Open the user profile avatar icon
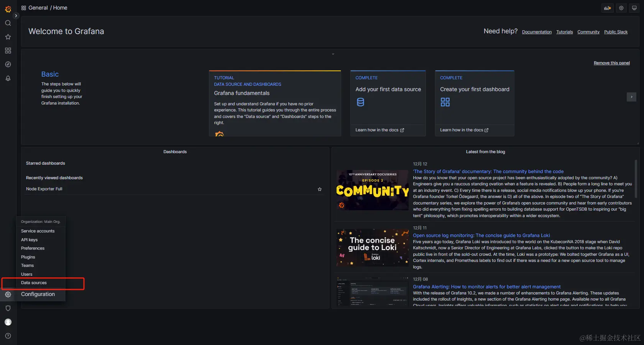 (8, 322)
